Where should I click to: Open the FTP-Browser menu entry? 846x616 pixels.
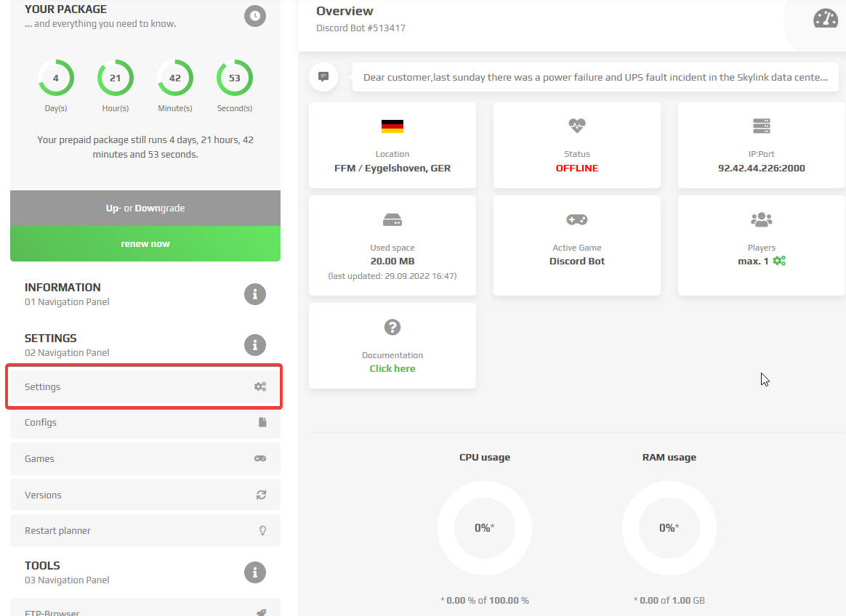point(145,607)
